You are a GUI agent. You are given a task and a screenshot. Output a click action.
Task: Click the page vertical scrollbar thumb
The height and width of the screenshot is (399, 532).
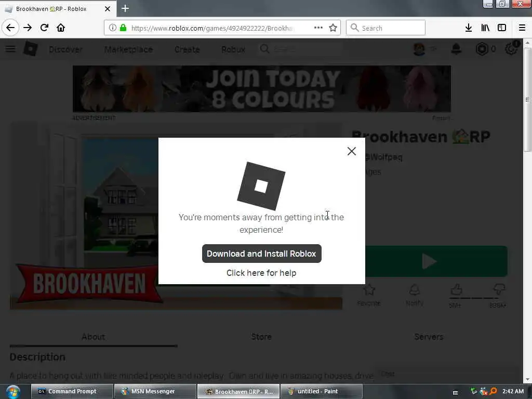point(527,100)
